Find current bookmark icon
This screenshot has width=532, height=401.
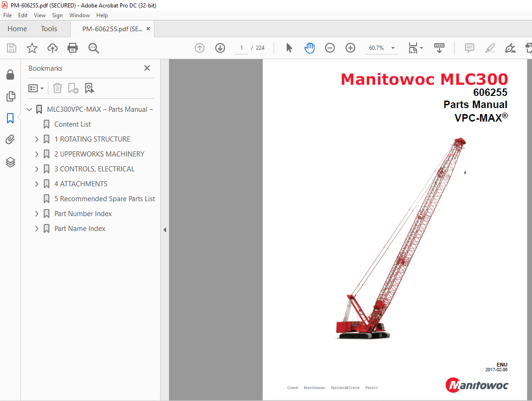89,88
